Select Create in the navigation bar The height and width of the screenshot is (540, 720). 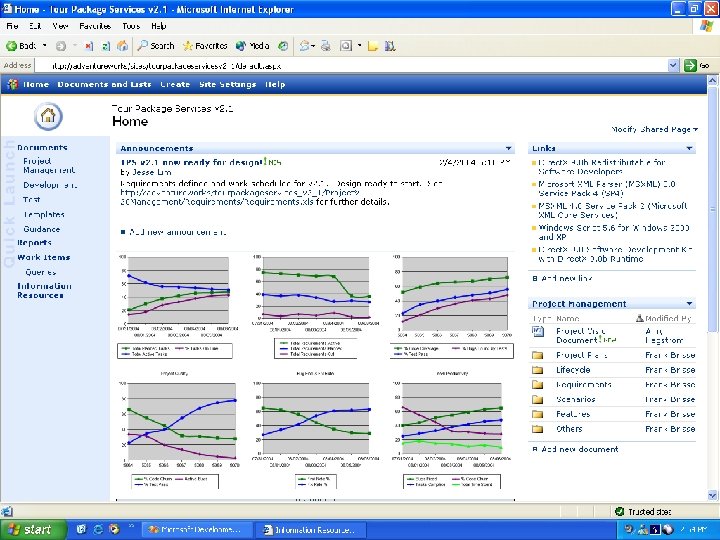point(175,84)
